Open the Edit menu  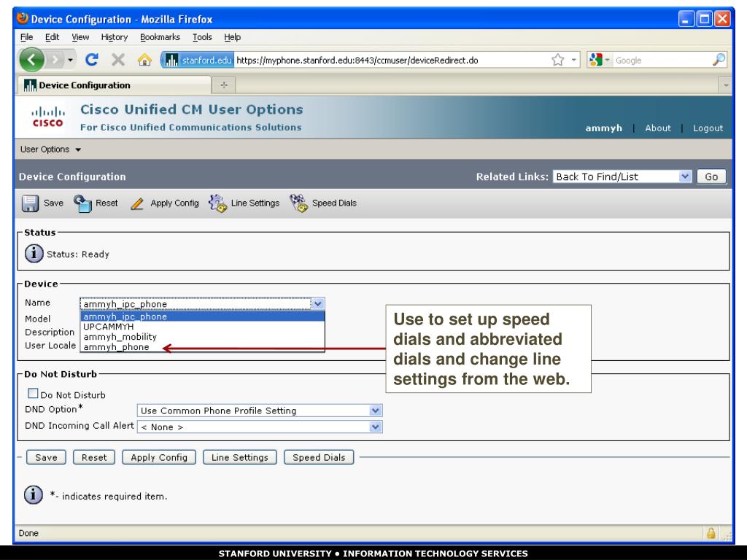tap(52, 37)
